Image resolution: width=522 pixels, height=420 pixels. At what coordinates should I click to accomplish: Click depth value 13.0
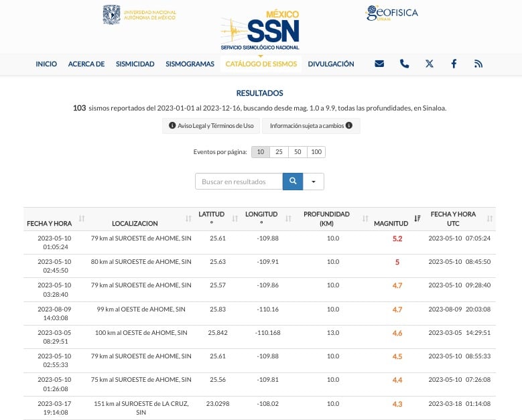tap(333, 332)
